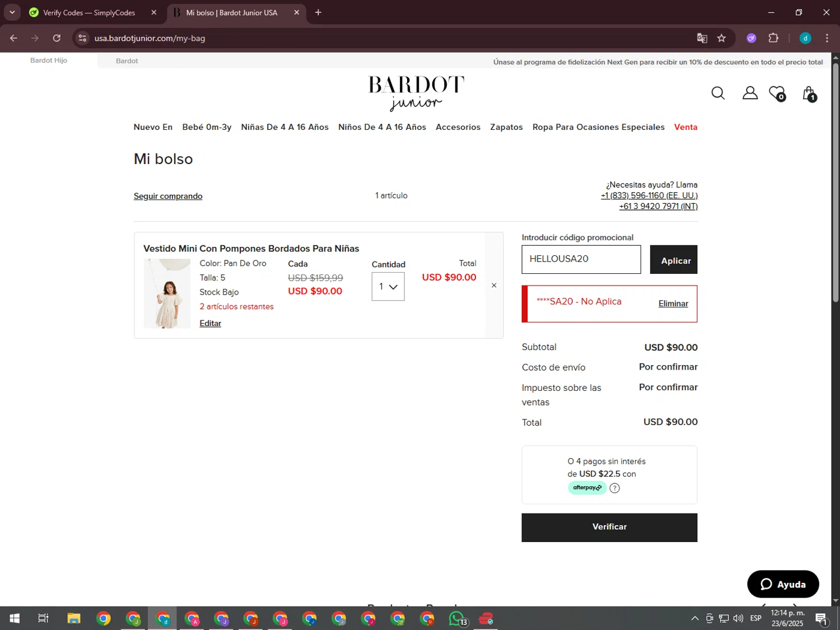The width and height of the screenshot is (840, 630).
Task: Bookmark this page with star icon
Action: click(x=721, y=38)
